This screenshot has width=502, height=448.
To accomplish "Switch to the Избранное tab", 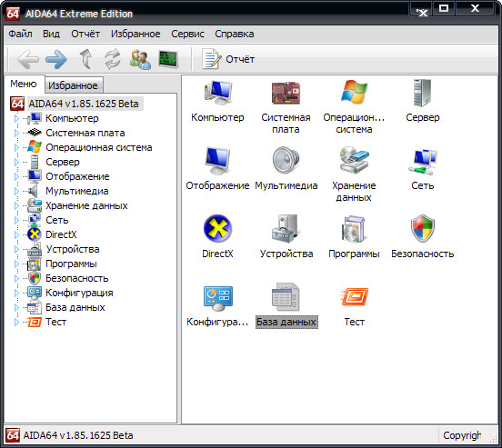I will click(74, 85).
